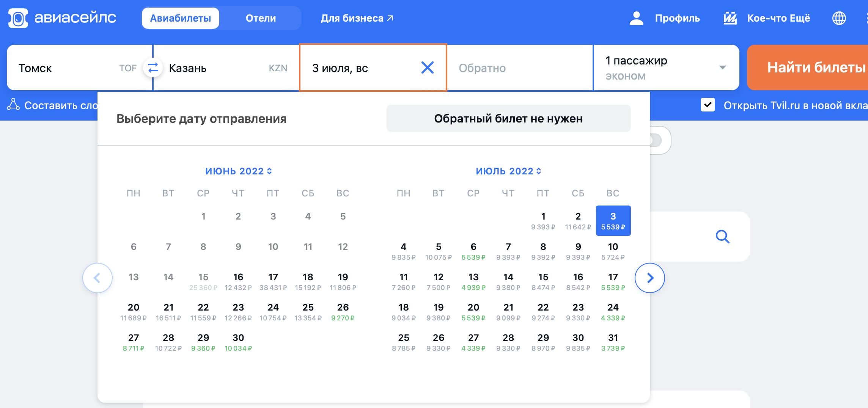Expand the passengers and class dropdown

(x=722, y=68)
